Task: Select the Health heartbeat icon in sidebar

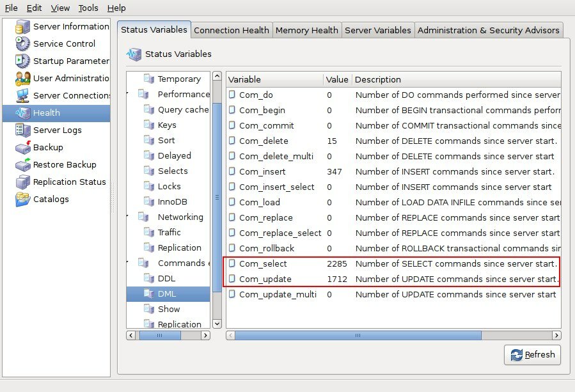Action: coord(23,113)
